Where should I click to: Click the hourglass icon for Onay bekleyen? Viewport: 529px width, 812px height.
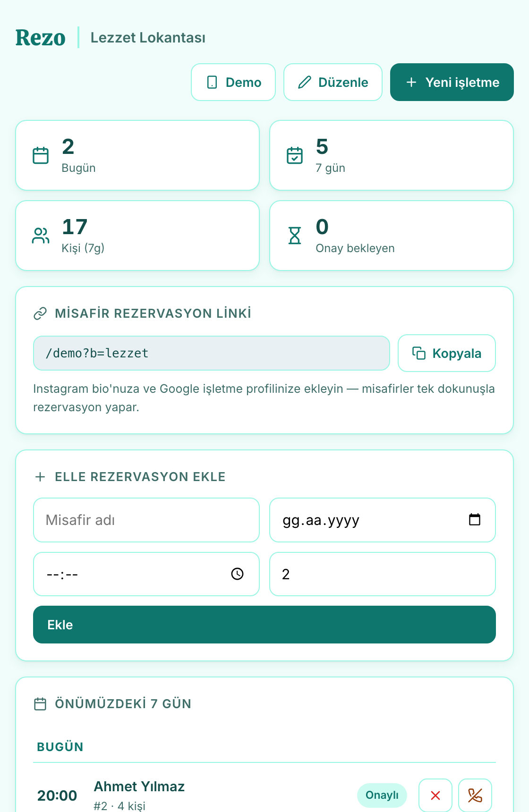coord(295,236)
